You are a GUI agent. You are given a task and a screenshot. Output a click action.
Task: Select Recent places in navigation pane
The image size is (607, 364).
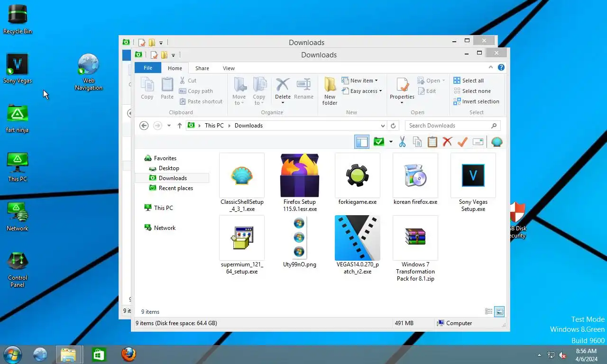click(x=175, y=188)
